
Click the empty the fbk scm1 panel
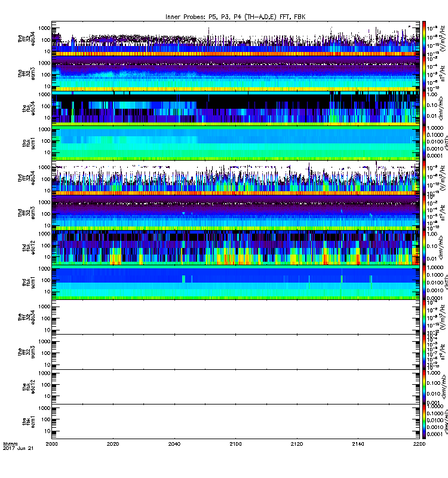point(235,422)
